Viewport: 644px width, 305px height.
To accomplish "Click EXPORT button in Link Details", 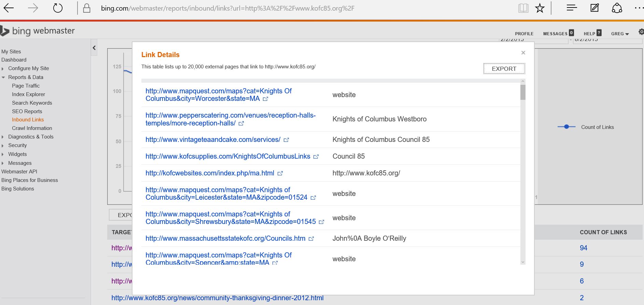I will (x=504, y=69).
